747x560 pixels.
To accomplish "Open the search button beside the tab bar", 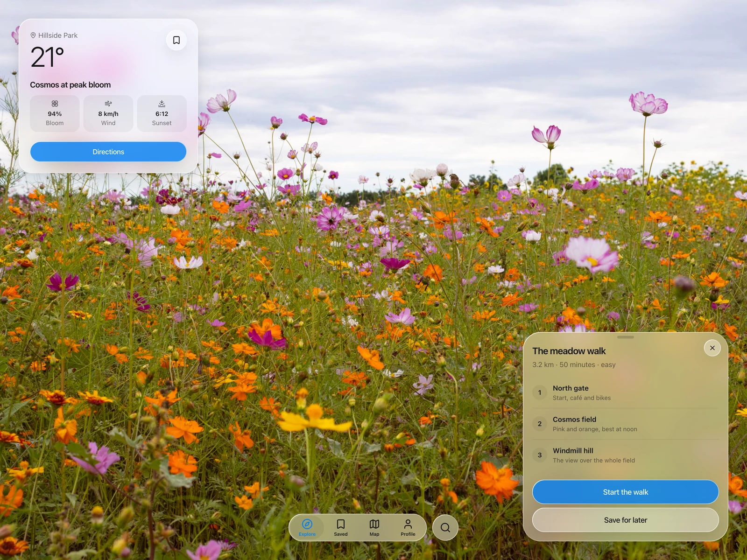I will [445, 527].
